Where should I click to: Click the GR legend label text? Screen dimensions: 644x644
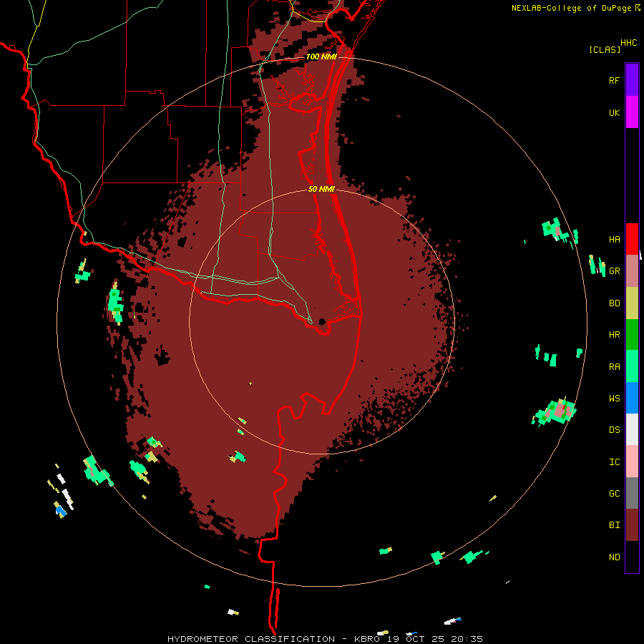[614, 271]
